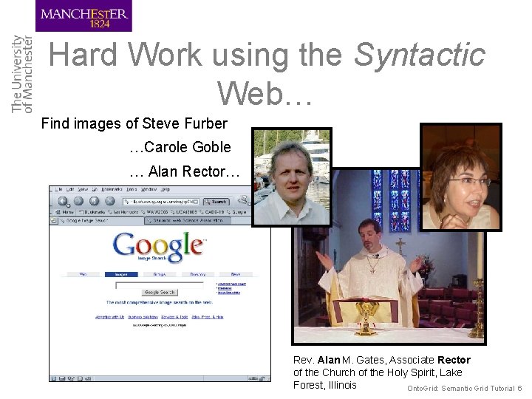Click the Address Book icon in status bar
Image resolution: width=532 pixels, height=399 pixels.
pyautogui.click(x=80, y=378)
